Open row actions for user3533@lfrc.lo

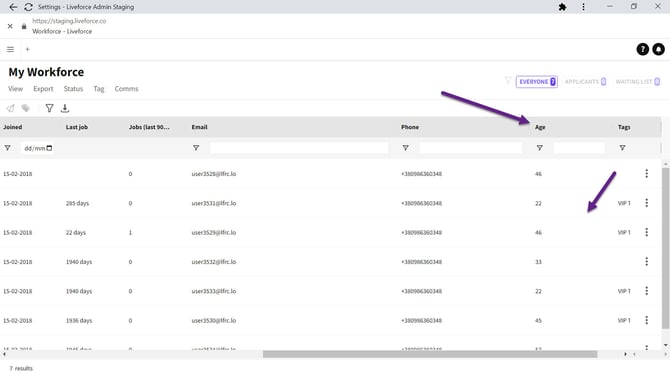[x=646, y=291]
